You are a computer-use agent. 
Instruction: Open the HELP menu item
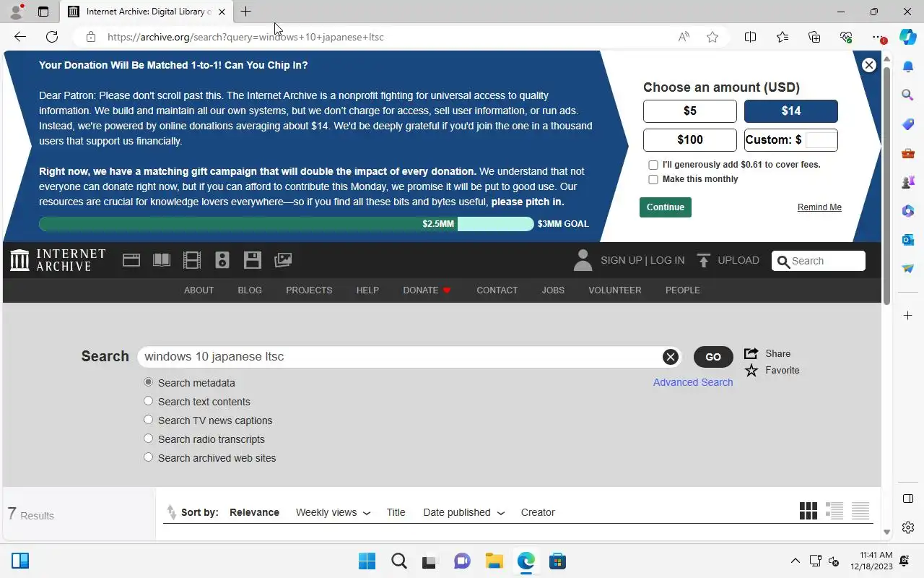point(367,290)
